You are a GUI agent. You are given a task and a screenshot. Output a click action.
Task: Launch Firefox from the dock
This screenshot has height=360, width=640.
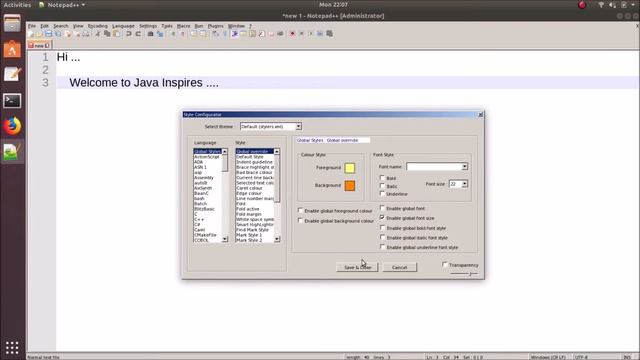[12, 126]
